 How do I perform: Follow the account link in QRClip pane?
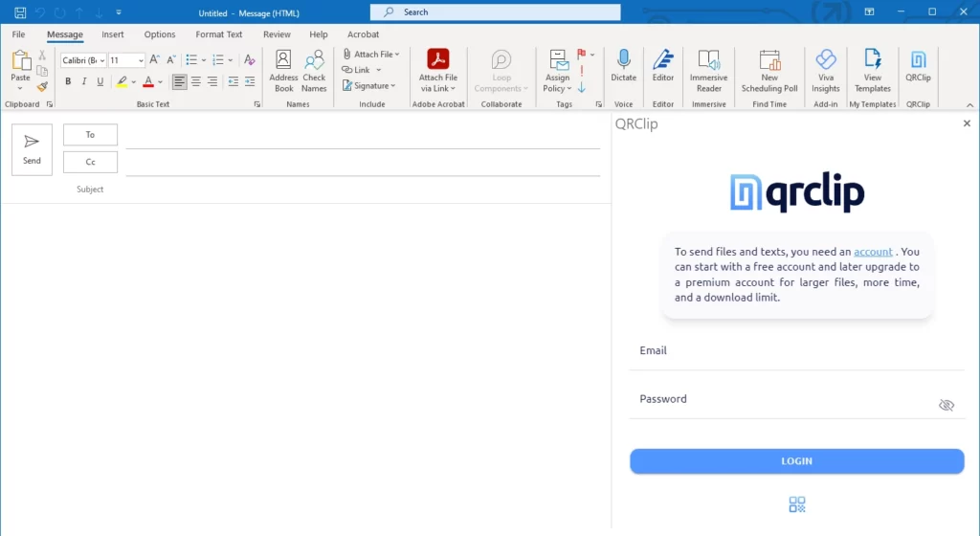coord(873,252)
